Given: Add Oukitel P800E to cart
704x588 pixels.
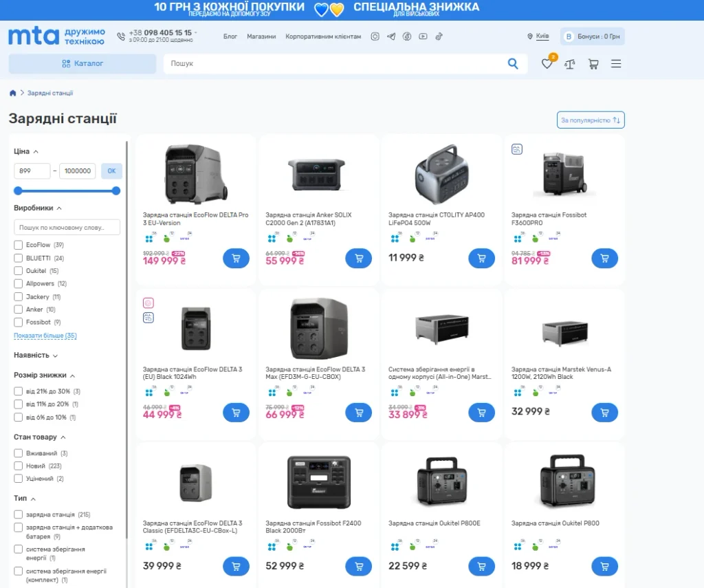Looking at the screenshot, I should pyautogui.click(x=482, y=567).
